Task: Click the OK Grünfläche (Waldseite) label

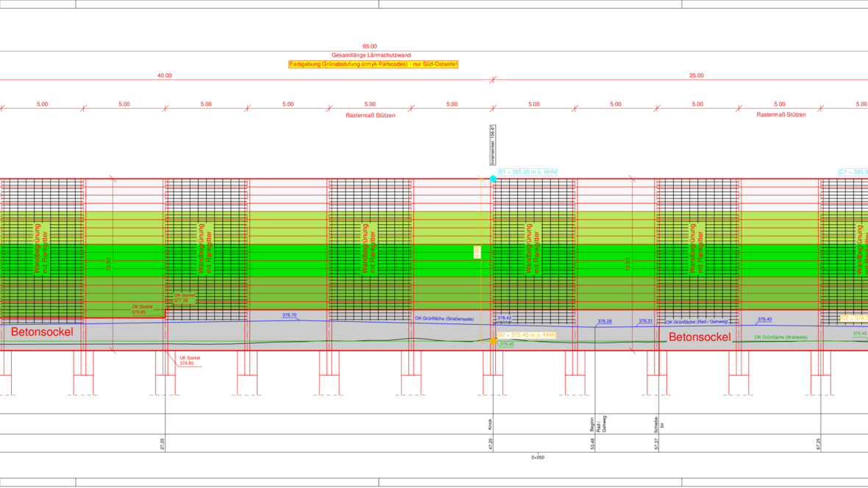Action: pos(780,337)
